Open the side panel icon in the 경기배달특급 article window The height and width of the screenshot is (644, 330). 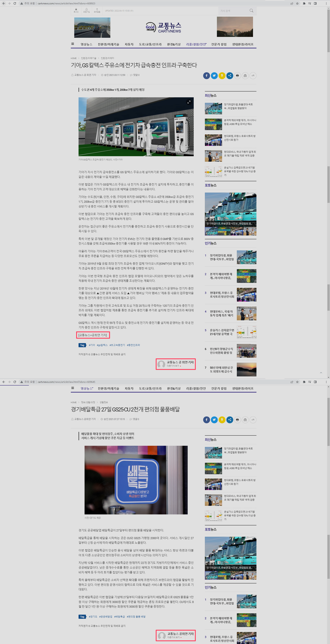[315, 382]
